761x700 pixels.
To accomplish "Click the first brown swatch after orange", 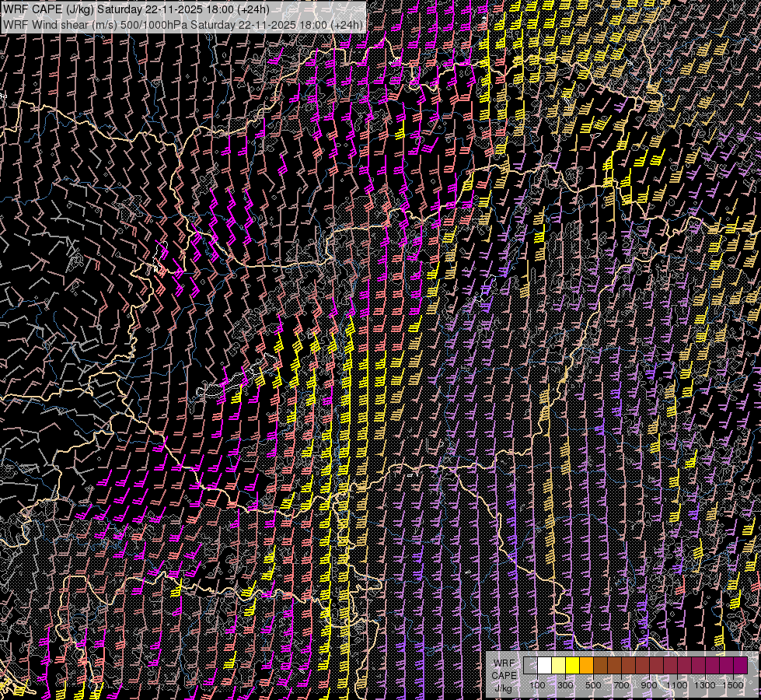I will tap(600, 666).
